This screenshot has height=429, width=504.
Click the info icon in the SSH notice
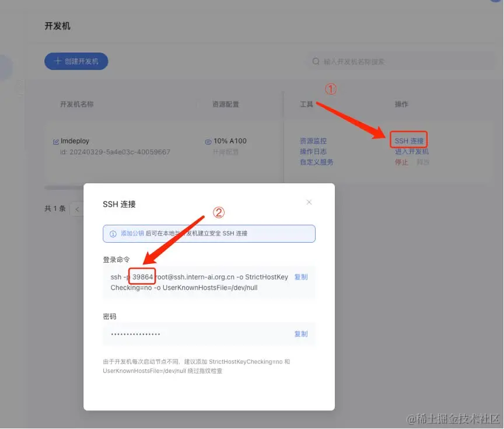click(x=113, y=234)
